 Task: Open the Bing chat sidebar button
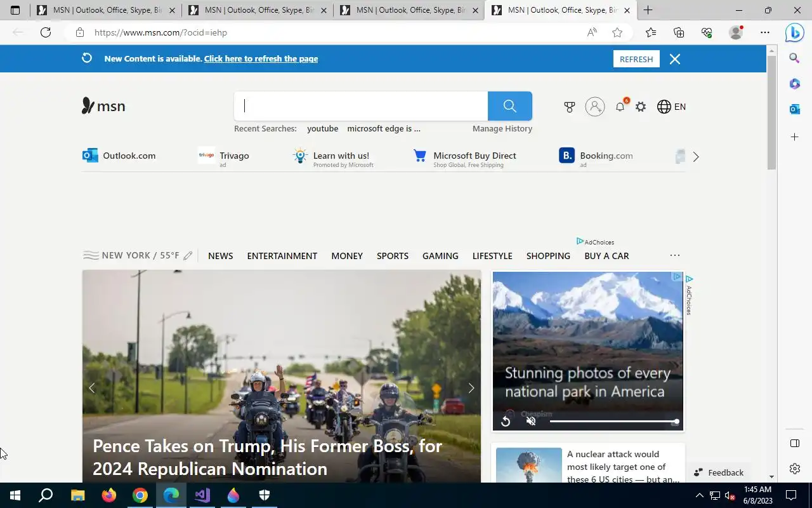[794, 32]
